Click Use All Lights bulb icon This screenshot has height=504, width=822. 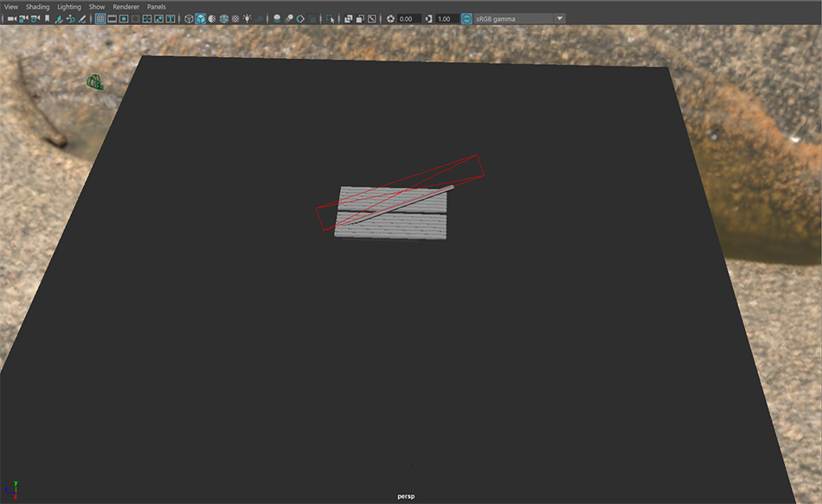pyautogui.click(x=247, y=19)
